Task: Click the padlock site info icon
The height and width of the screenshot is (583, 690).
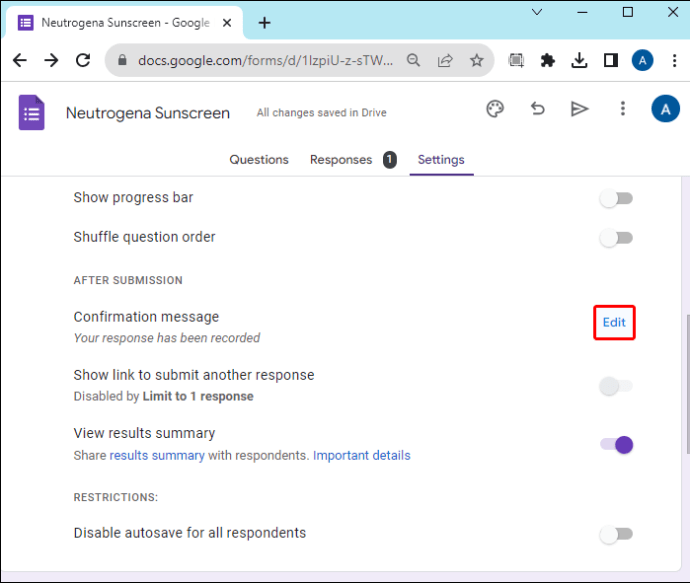Action: tap(122, 60)
